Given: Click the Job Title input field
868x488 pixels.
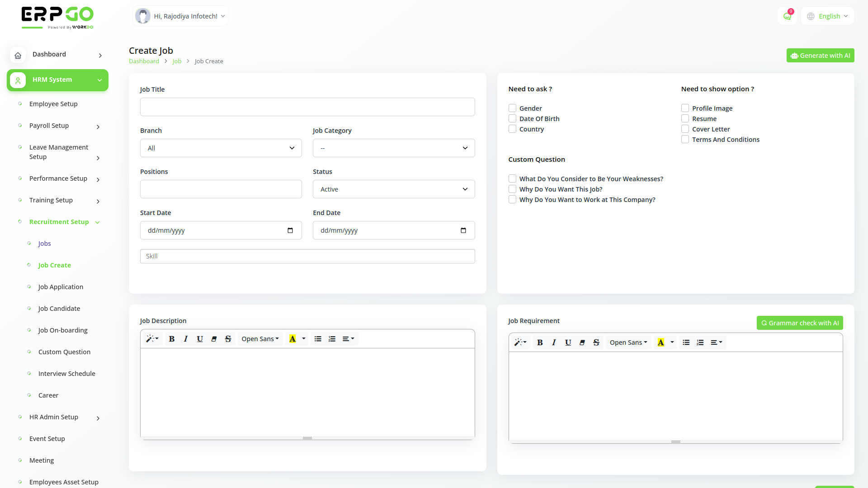Looking at the screenshot, I should pos(307,107).
